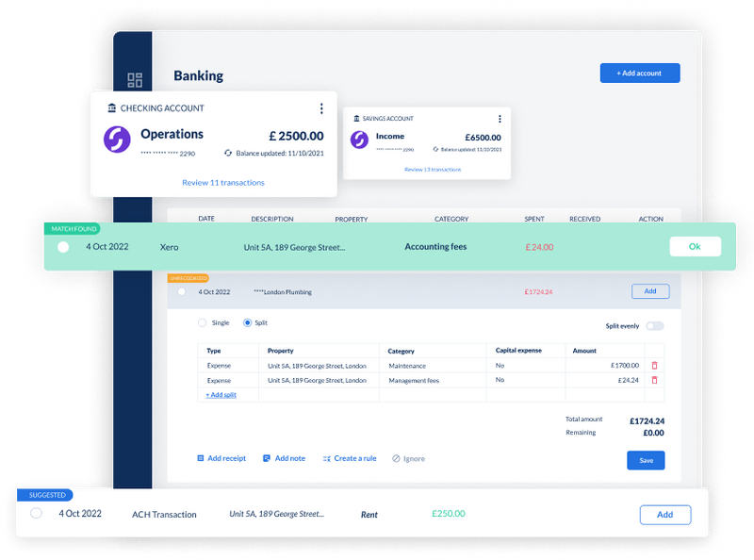Image resolution: width=754 pixels, height=560 pixels.
Task: Open the Checking Account three-dot menu
Action: [x=321, y=108]
